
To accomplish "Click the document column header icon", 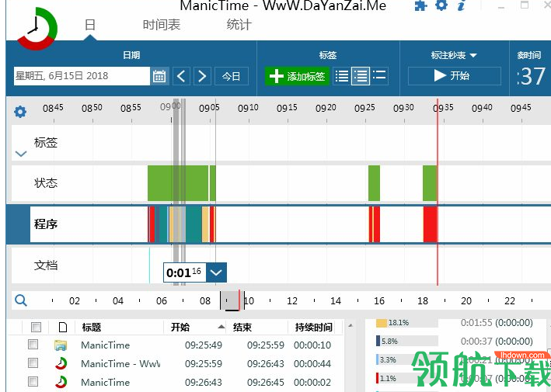I will pyautogui.click(x=63, y=327).
